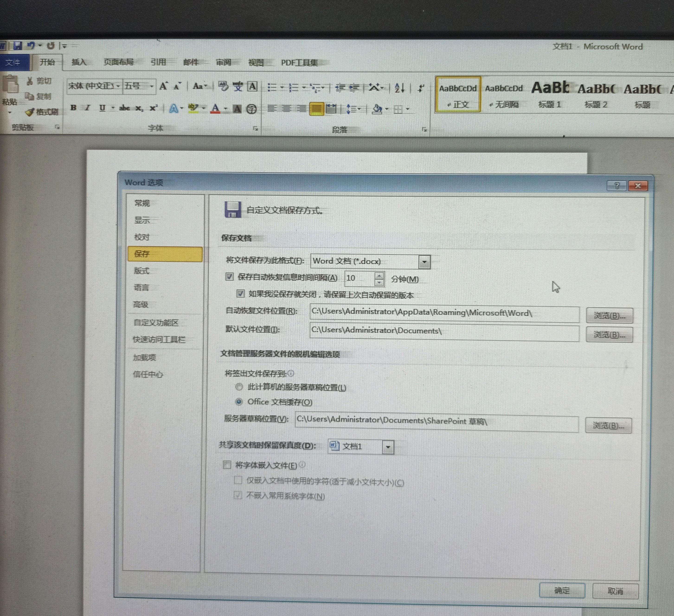Viewport: 674px width, 616px height.
Task: Click the Sort A-Z icon
Action: [x=400, y=88]
